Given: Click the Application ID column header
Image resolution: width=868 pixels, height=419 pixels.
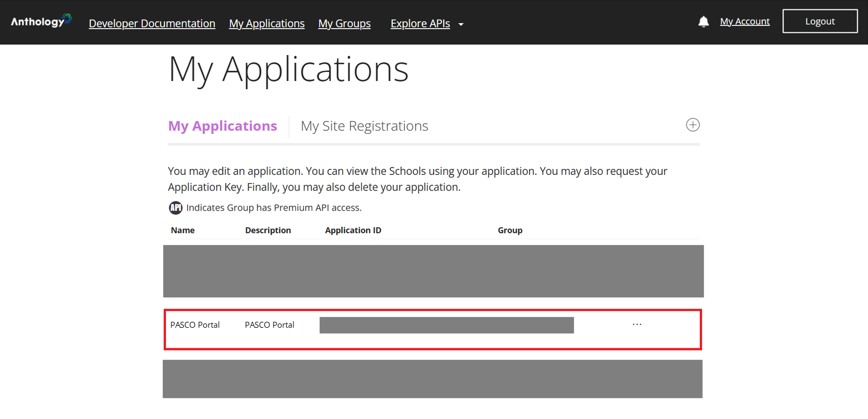Looking at the screenshot, I should pyautogui.click(x=353, y=230).
